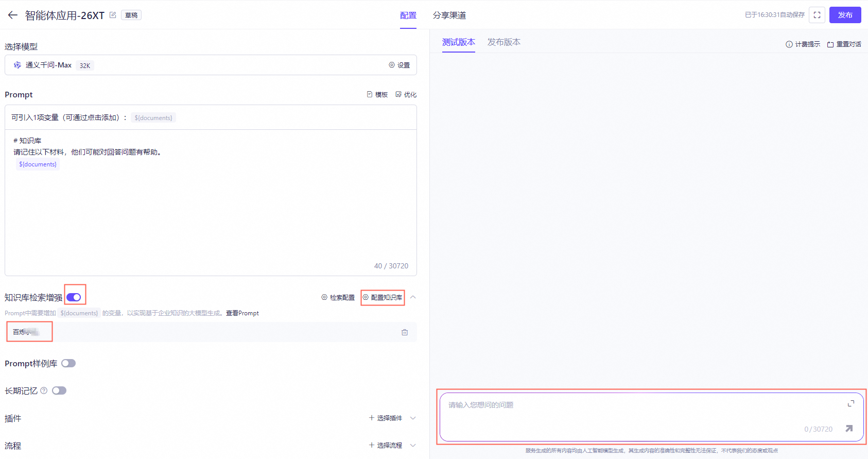
Task: Click the send arrow icon
Action: click(849, 429)
